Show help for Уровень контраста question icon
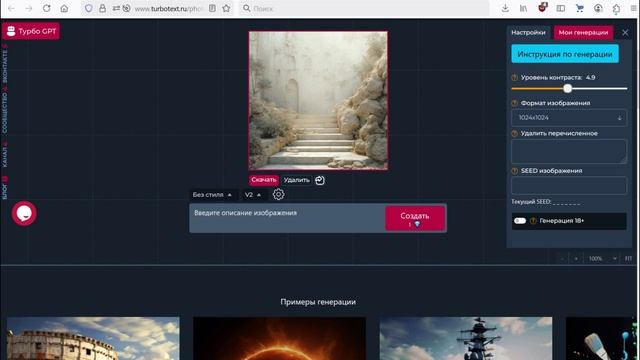The height and width of the screenshot is (360, 640). (514, 78)
